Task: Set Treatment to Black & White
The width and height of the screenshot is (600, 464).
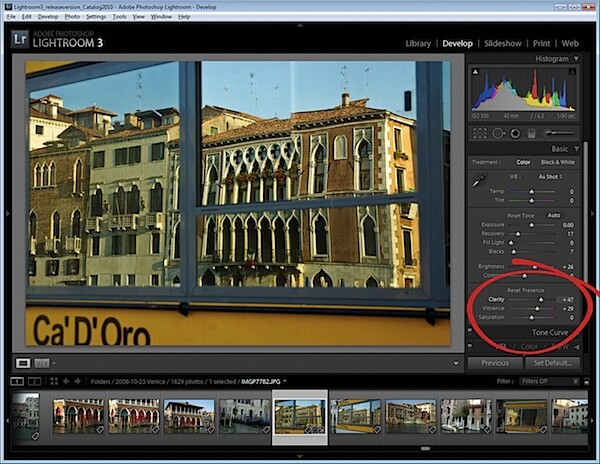Action: 558,162
